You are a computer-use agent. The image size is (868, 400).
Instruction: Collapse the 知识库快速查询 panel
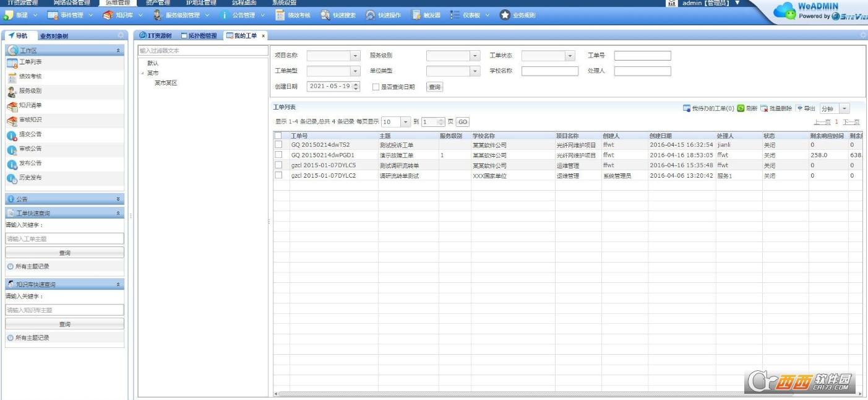(118, 285)
